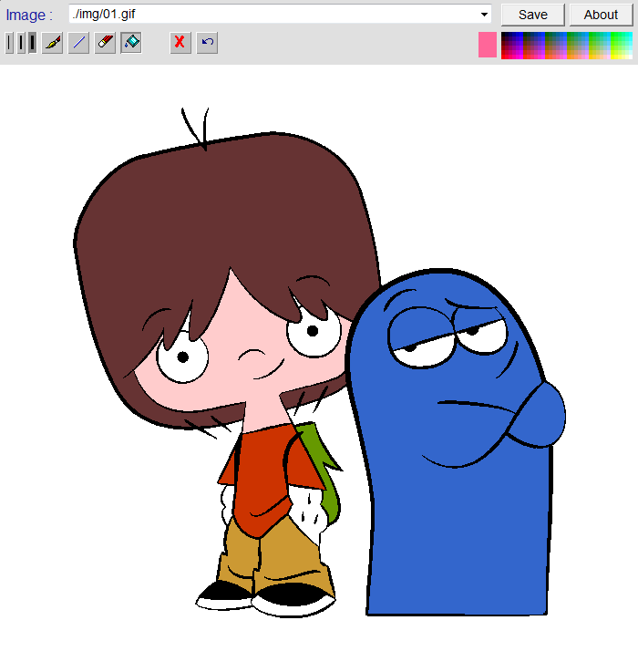Screen dimensions: 638x672
Task: Select the medium line width button
Action: coord(21,43)
